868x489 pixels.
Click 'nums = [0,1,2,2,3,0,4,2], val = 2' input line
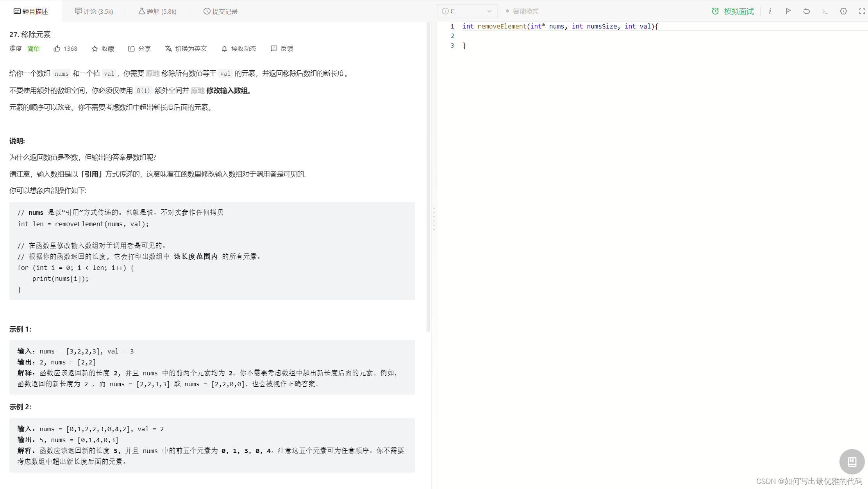coord(102,429)
